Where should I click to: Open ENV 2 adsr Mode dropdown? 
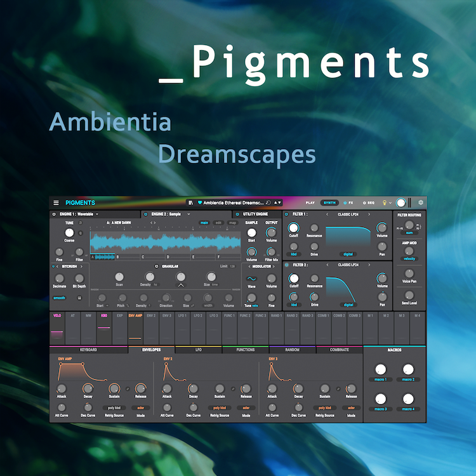click(246, 407)
